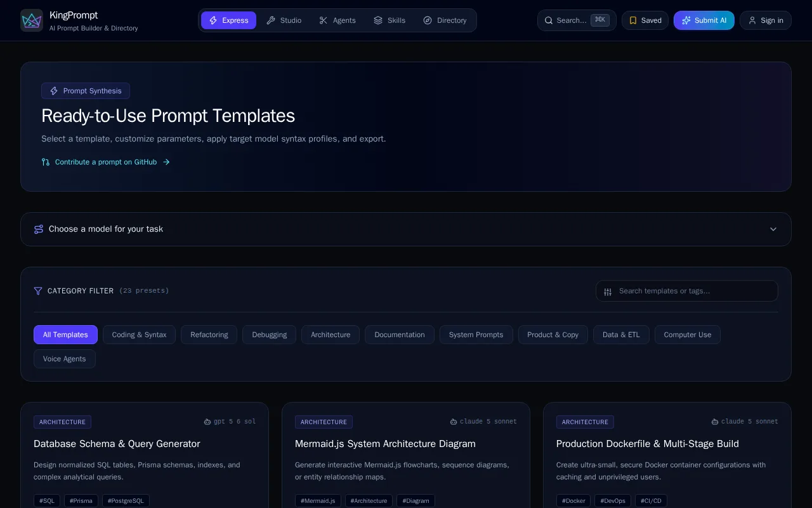Filter by Documentation category
This screenshot has width=812, height=508.
[400, 335]
